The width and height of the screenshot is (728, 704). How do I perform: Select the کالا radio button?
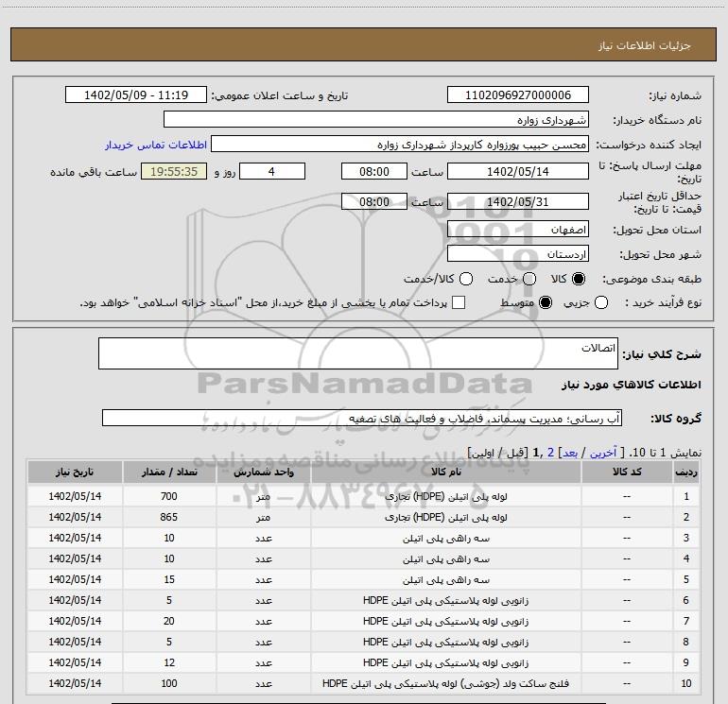(579, 279)
